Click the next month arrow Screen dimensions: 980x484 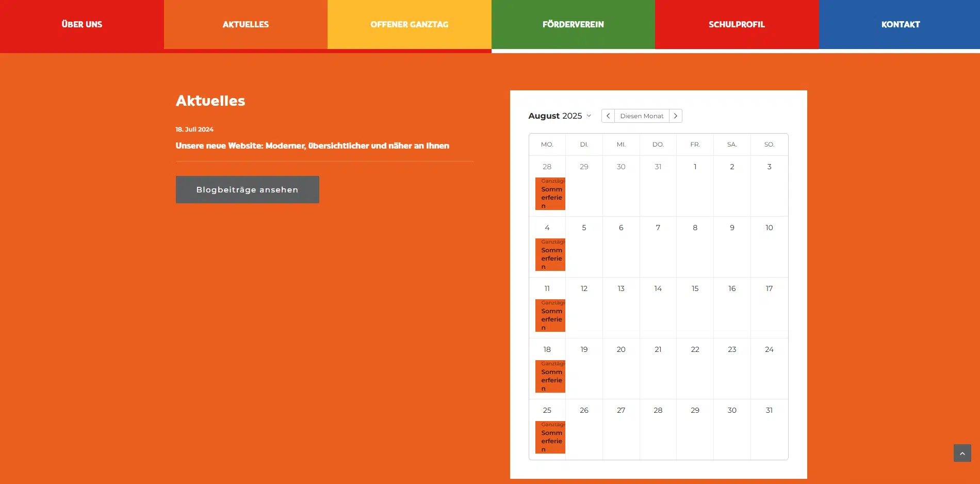(675, 116)
